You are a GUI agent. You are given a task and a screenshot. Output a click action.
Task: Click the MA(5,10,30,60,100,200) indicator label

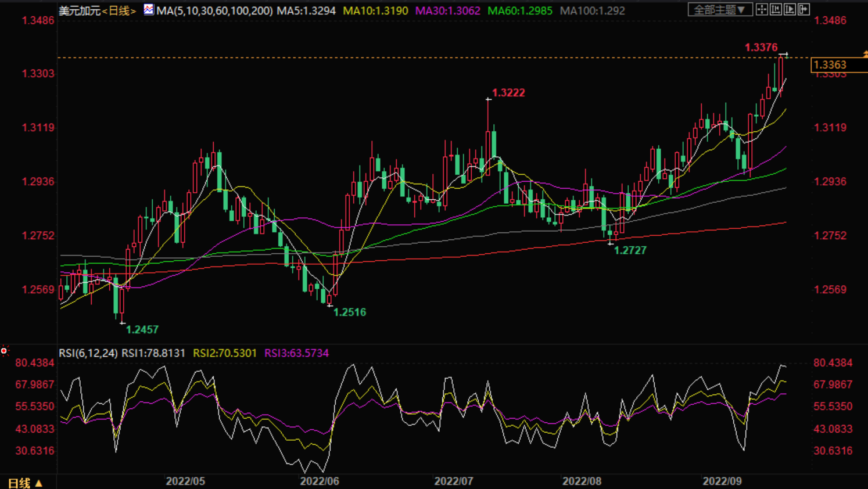coord(214,10)
